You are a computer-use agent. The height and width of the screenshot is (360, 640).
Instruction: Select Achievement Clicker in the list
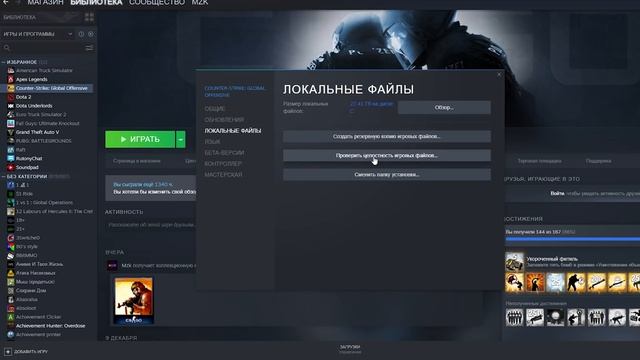[38, 317]
